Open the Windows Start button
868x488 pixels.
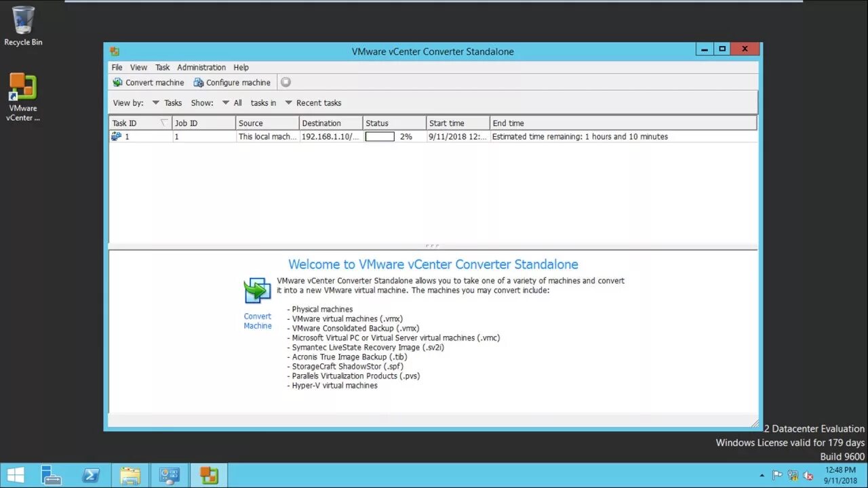(16, 475)
